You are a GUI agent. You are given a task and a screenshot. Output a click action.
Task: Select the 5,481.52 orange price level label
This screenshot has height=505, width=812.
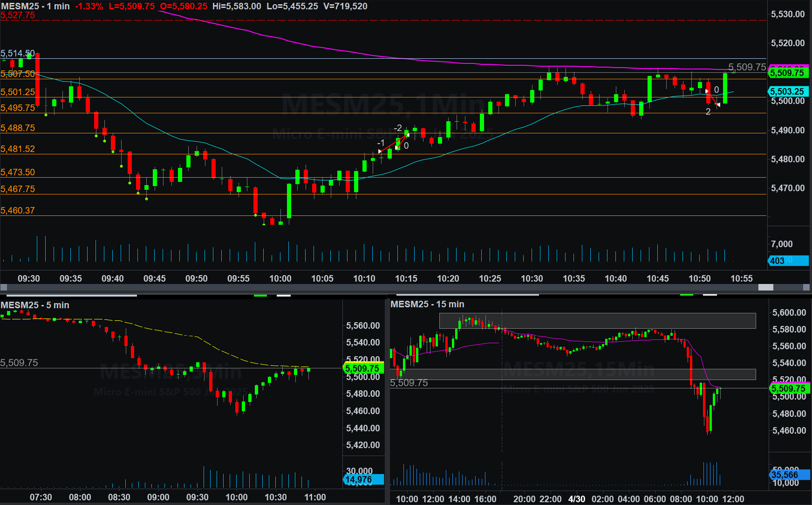pyautogui.click(x=18, y=149)
